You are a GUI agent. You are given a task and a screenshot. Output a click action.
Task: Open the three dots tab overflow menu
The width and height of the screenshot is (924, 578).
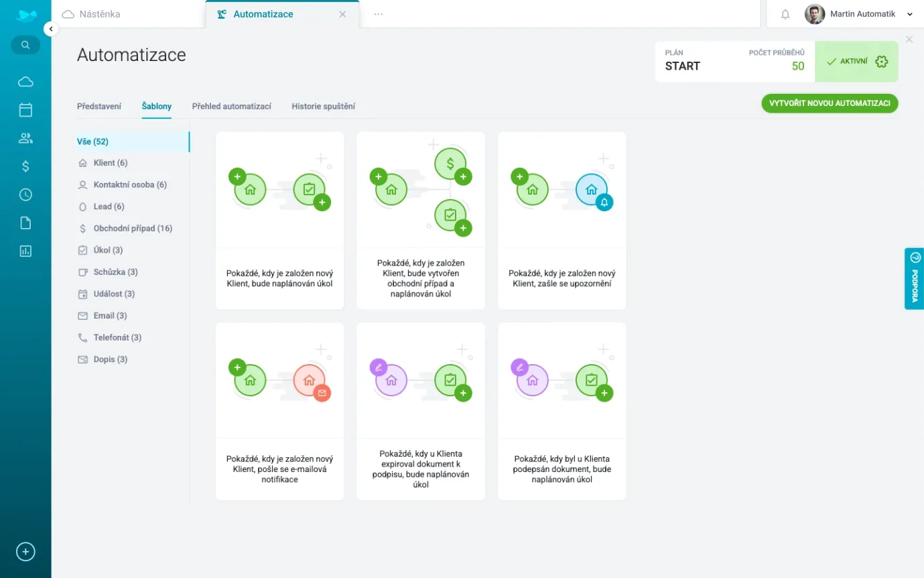[379, 14]
